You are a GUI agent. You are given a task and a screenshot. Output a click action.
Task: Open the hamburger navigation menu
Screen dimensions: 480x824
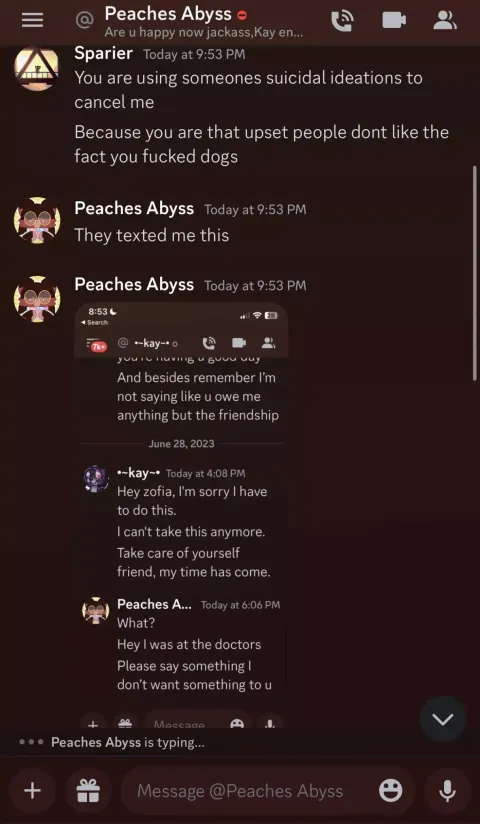coord(32,20)
